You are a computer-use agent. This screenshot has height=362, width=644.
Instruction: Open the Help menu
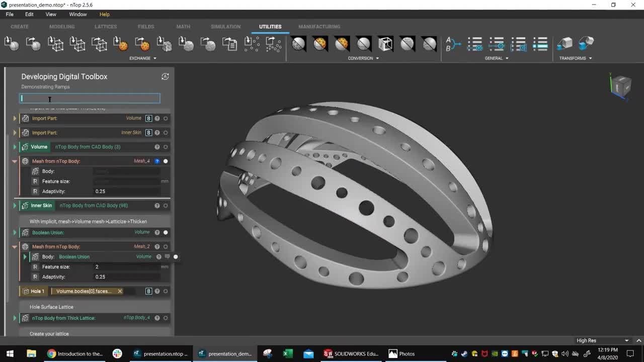(x=104, y=15)
